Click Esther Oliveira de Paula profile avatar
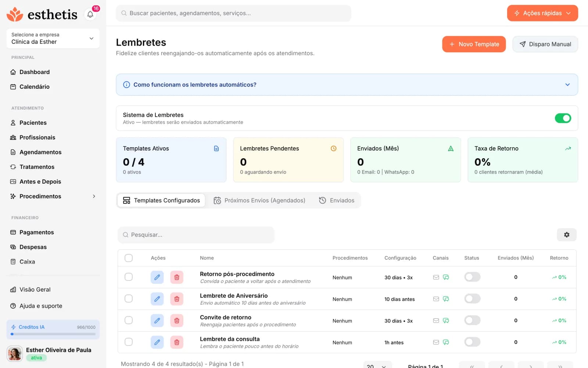The image size is (588, 368). [15, 354]
